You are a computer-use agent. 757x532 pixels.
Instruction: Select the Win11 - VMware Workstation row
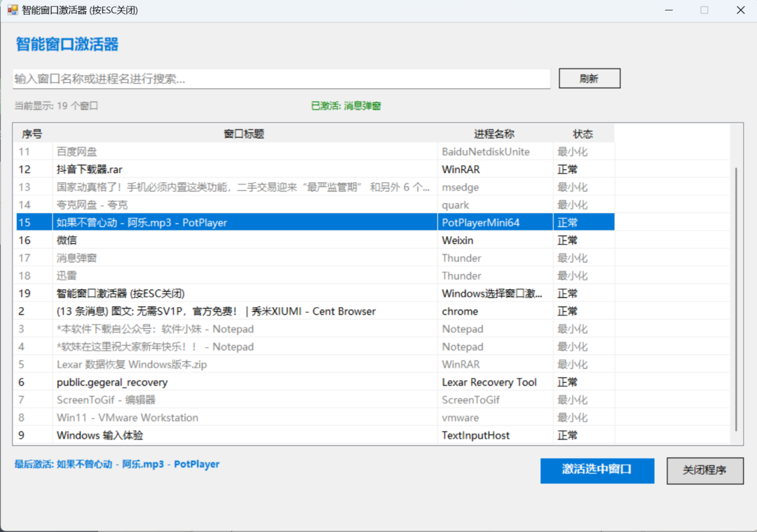click(x=315, y=418)
